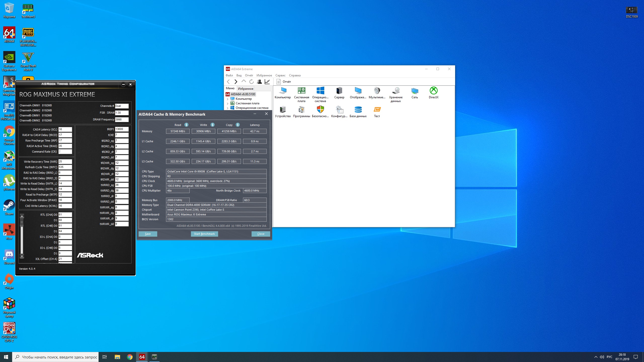This screenshot has height=362, width=644.
Task: Click the tREFI value field
Action: (x=122, y=129)
